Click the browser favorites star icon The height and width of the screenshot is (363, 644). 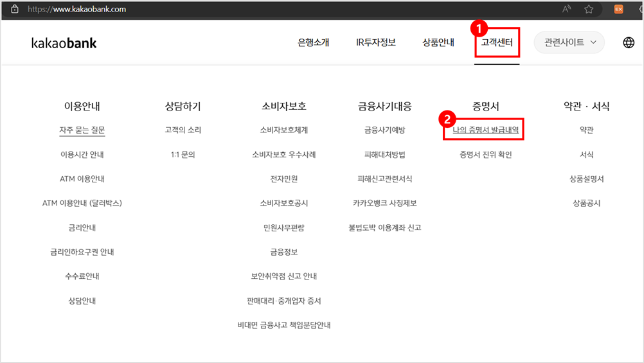tap(589, 9)
